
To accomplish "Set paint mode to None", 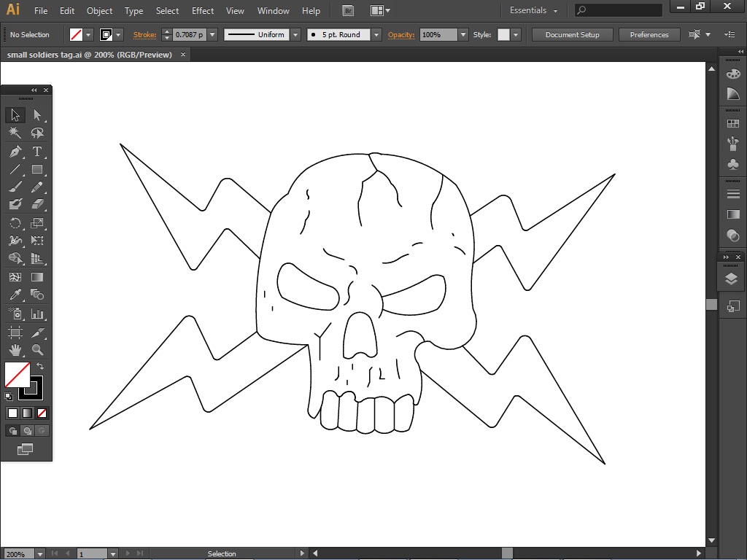I will tap(42, 413).
